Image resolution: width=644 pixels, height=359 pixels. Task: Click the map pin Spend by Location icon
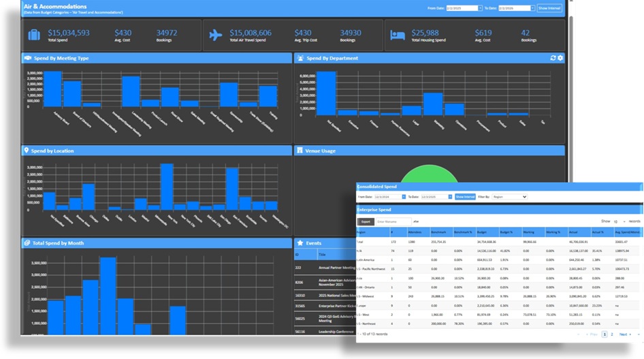coord(27,151)
